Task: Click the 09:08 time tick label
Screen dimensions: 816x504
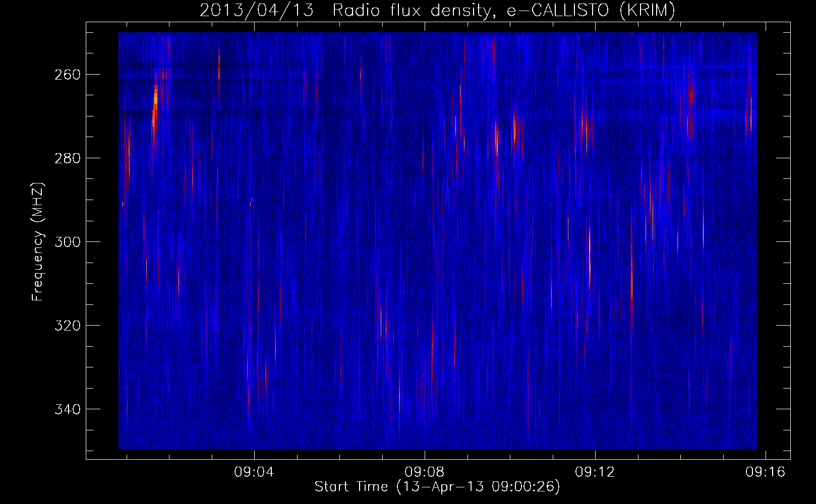Action: 425,472
